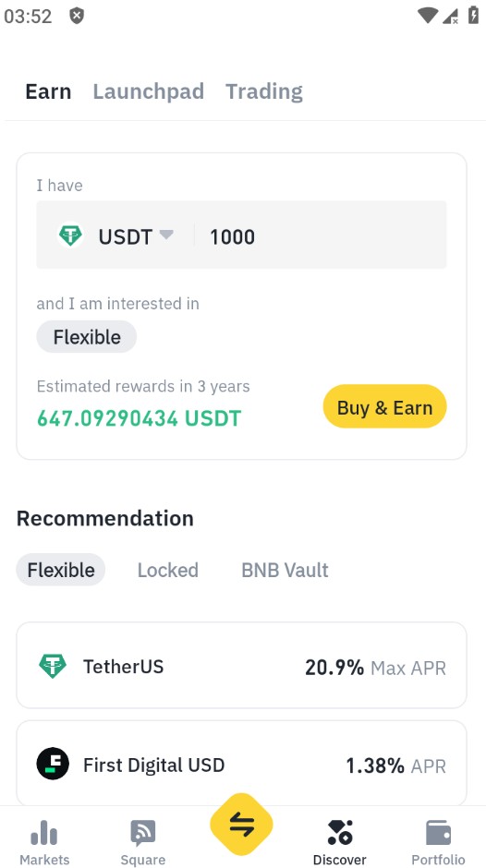Open the Discover icon in bottom bar
Viewport: 486px width, 868px height.
tap(340, 833)
